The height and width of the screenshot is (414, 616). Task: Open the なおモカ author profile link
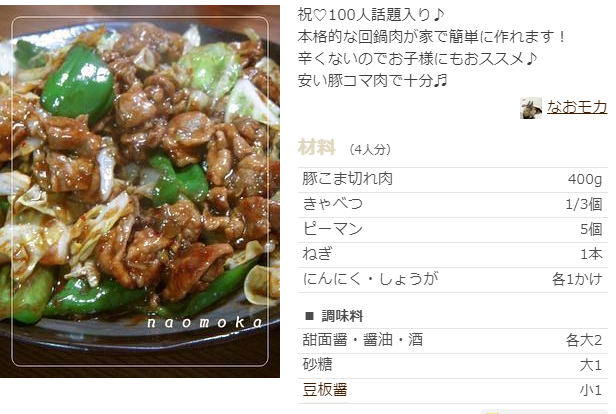(577, 107)
